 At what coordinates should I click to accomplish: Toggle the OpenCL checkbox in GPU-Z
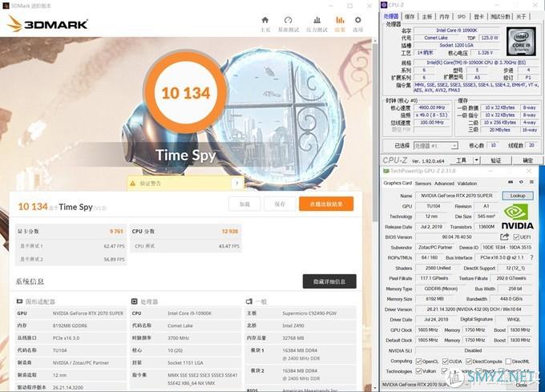(x=418, y=362)
